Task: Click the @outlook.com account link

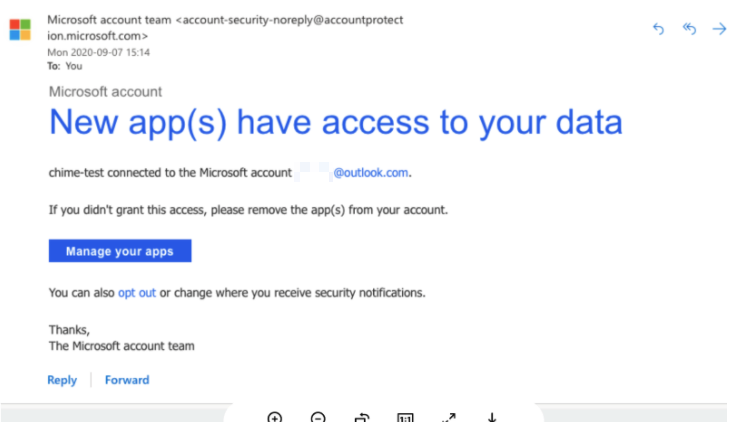Action: (x=371, y=172)
